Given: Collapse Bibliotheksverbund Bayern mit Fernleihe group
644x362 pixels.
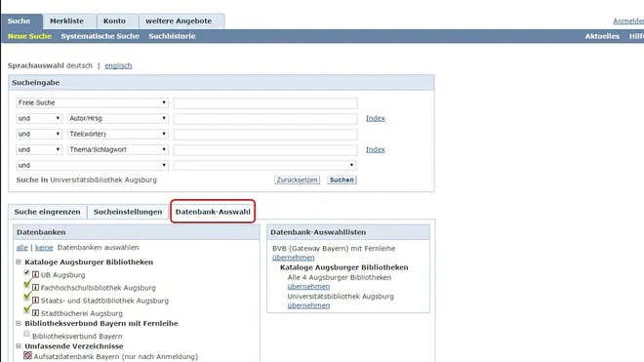Looking at the screenshot, I should pos(19,323).
